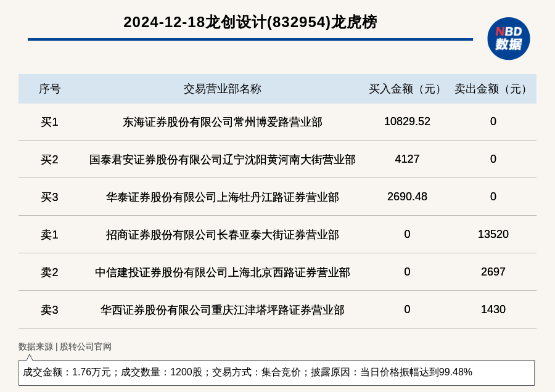Select the 卖2 row label
This screenshot has width=555, height=392.
[x=49, y=272]
